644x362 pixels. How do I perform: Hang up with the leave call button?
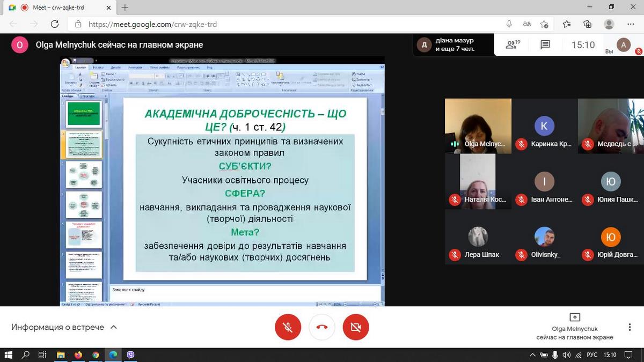[322, 327]
